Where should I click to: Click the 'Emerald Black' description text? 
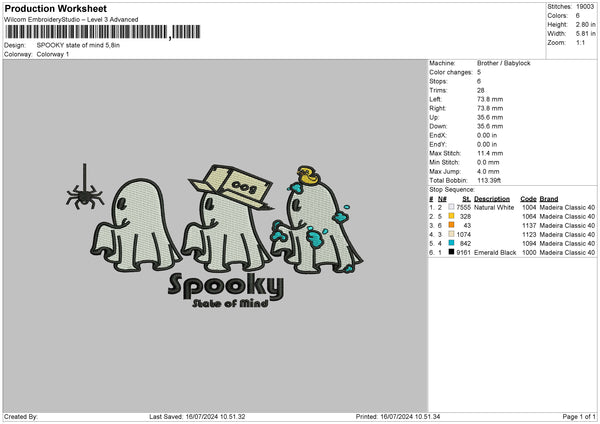pyautogui.click(x=495, y=253)
